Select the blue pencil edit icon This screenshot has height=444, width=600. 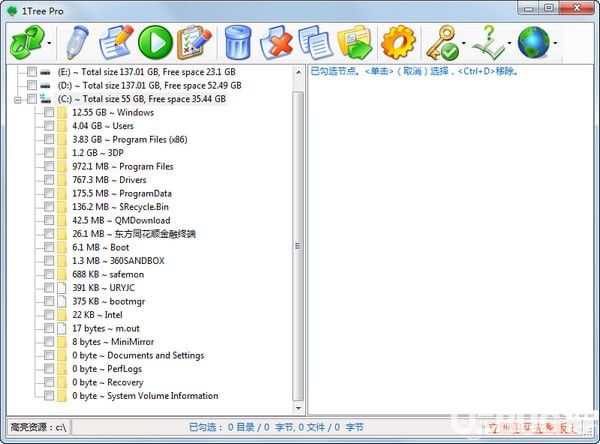click(77, 42)
